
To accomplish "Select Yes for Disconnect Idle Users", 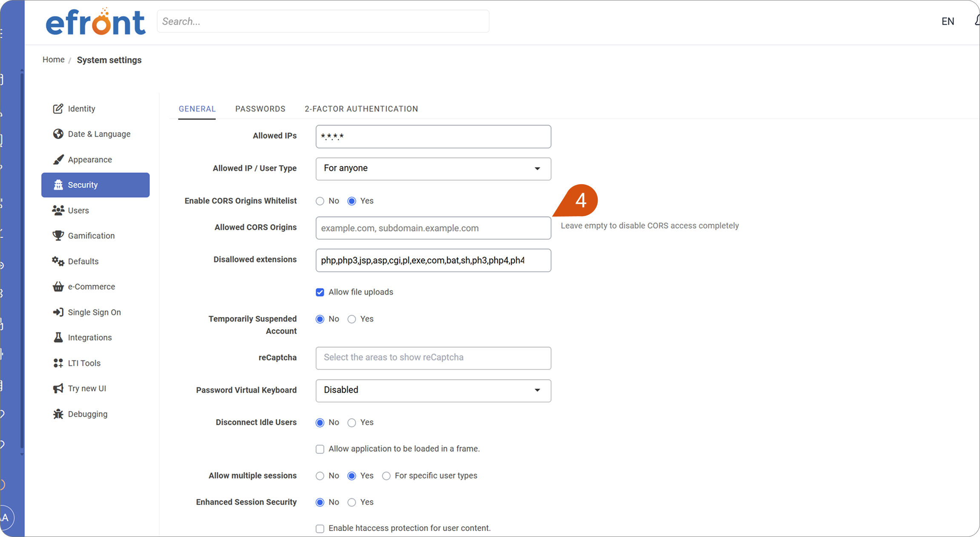I will 352,423.
